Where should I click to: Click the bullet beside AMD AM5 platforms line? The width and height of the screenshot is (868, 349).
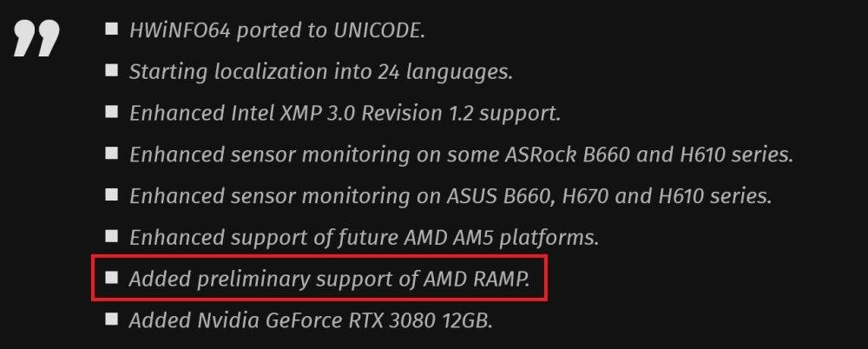(112, 236)
